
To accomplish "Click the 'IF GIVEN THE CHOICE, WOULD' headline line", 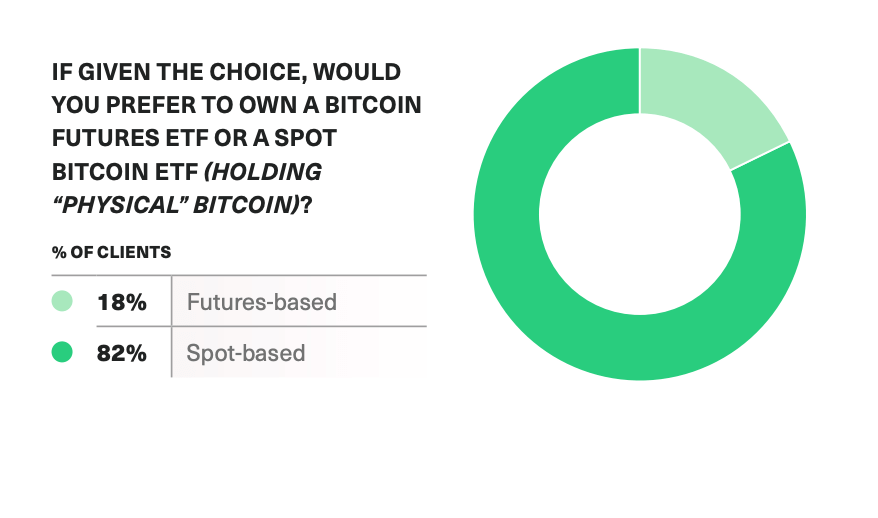I will click(226, 72).
